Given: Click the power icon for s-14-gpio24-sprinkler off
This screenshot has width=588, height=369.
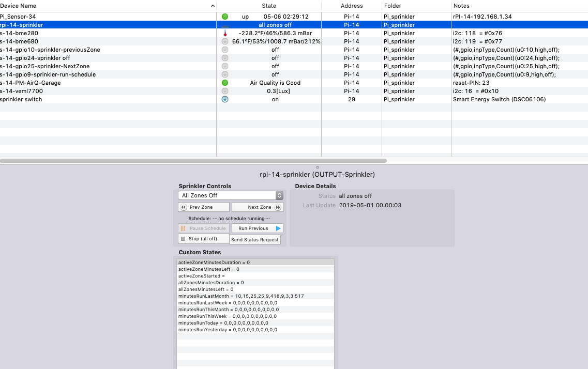Looking at the screenshot, I should click(x=224, y=58).
